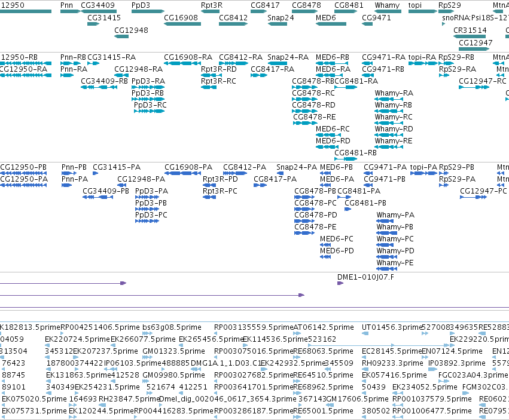
Task: Select the MED6-RD transcript
Action: [x=327, y=147]
